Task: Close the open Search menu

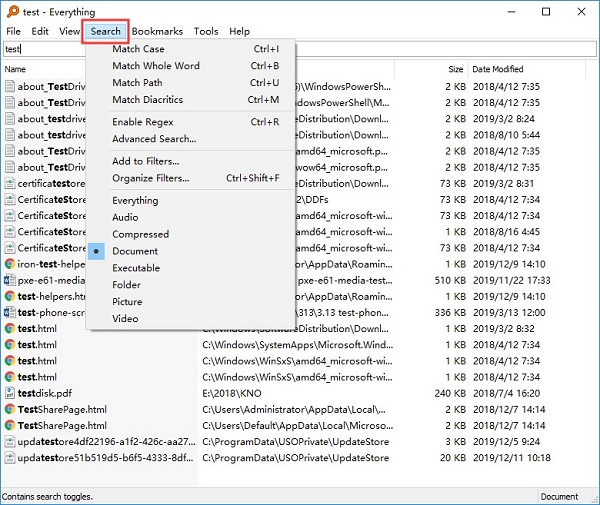Action: click(x=105, y=31)
